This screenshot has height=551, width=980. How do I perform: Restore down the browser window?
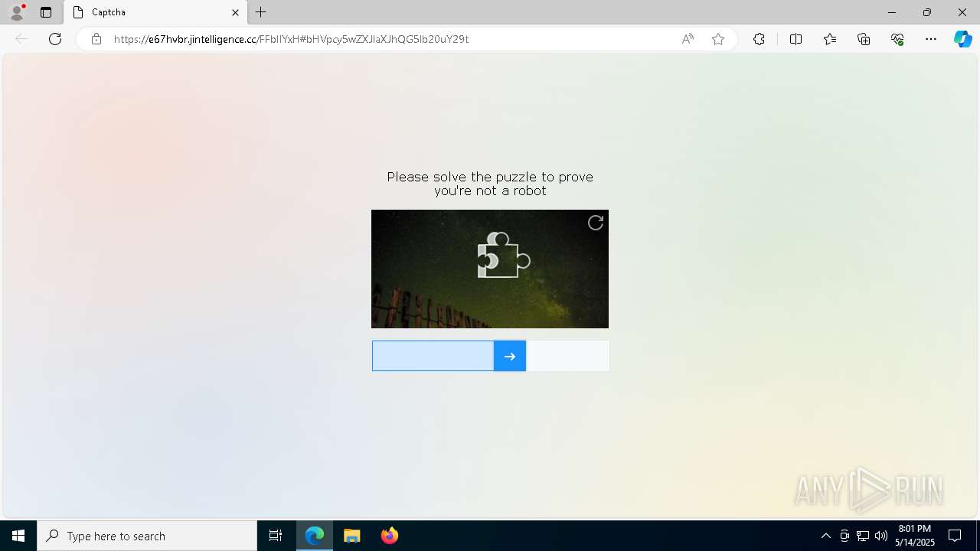pos(927,12)
